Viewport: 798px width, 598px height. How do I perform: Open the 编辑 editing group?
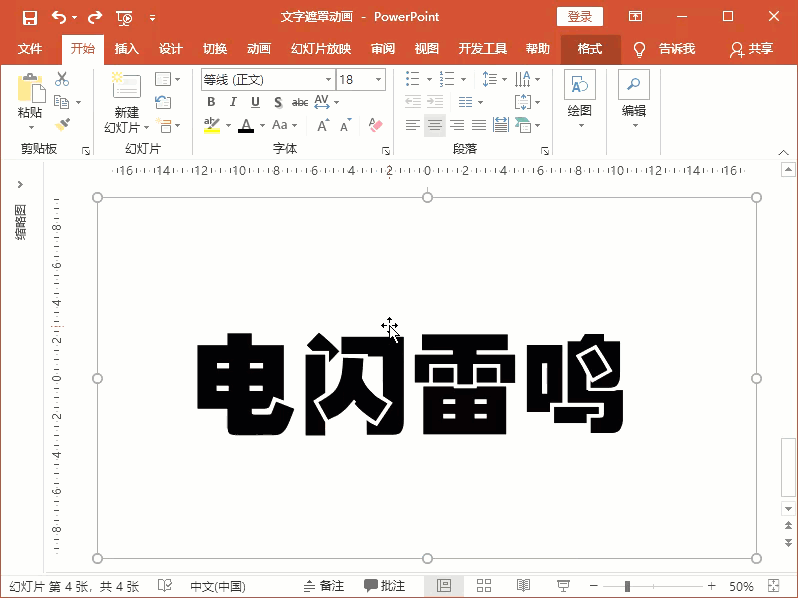634,99
